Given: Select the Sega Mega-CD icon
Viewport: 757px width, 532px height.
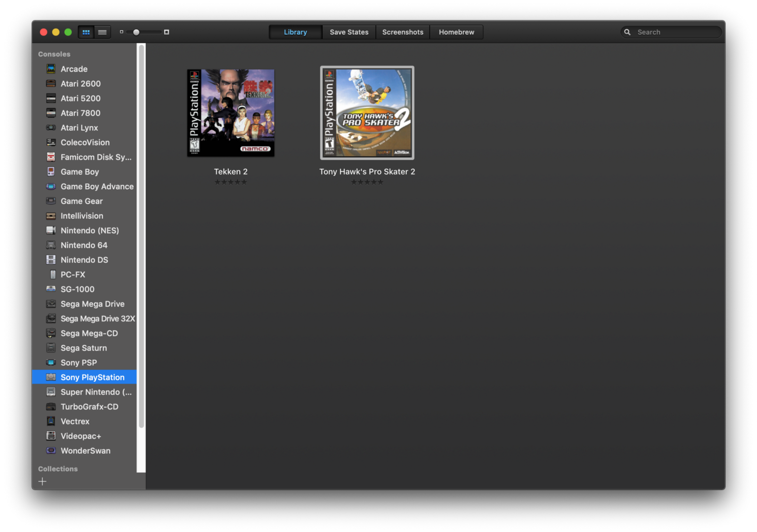Looking at the screenshot, I should [51, 333].
